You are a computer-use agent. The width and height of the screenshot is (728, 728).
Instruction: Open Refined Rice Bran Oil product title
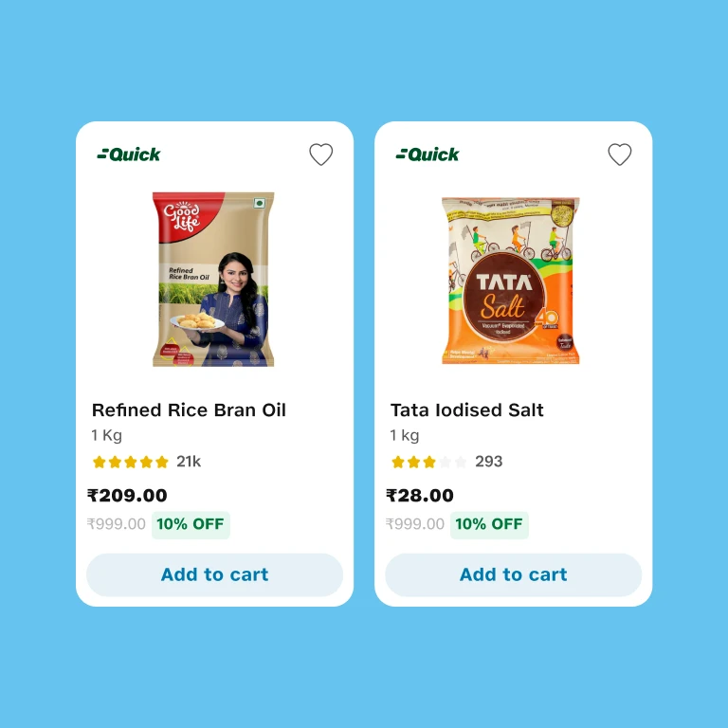[189, 409]
